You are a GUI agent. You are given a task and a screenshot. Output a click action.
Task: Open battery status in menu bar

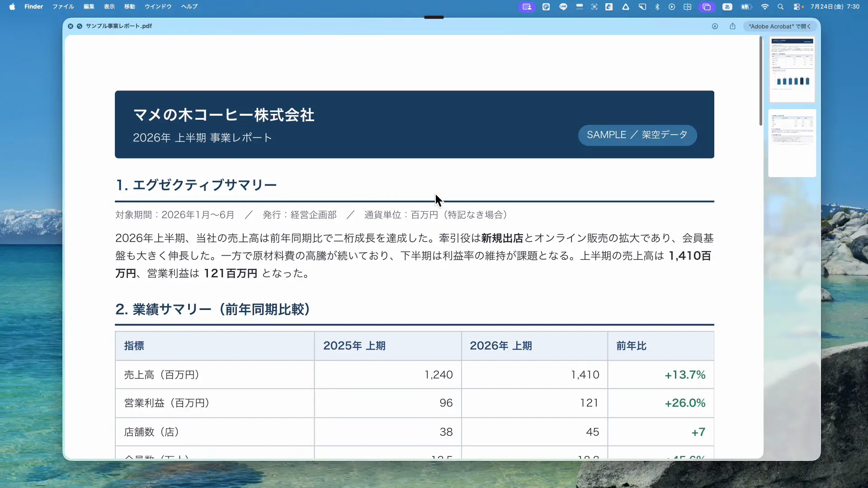pyautogui.click(x=746, y=7)
